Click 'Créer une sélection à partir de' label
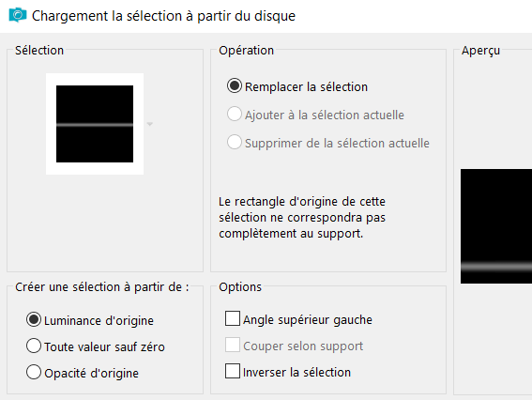Viewport: 532px width, 400px height. pos(101,287)
